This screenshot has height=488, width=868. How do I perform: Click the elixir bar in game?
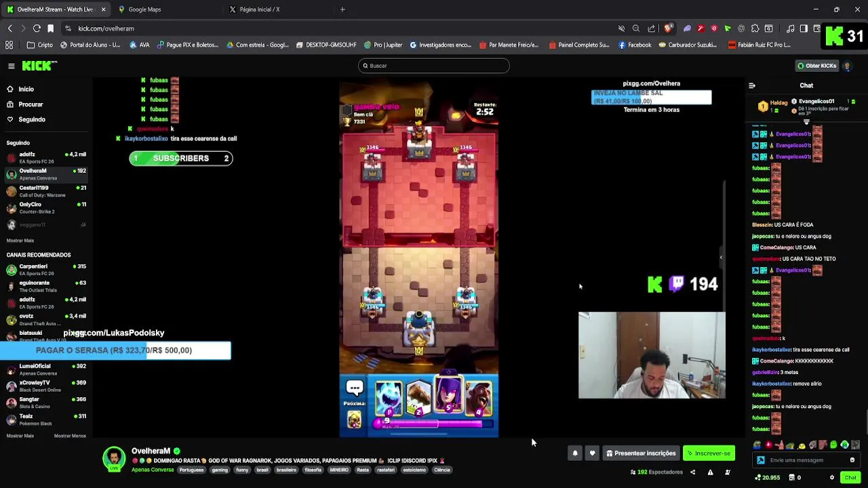(434, 423)
